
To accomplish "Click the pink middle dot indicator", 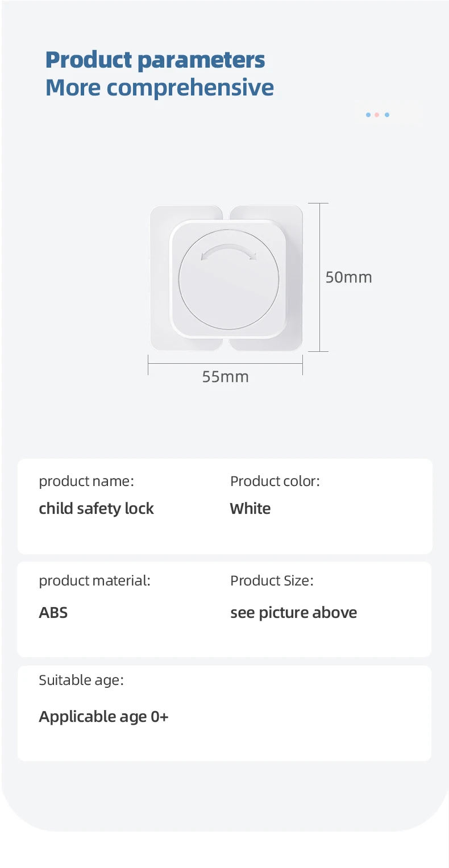I will pos(377,115).
